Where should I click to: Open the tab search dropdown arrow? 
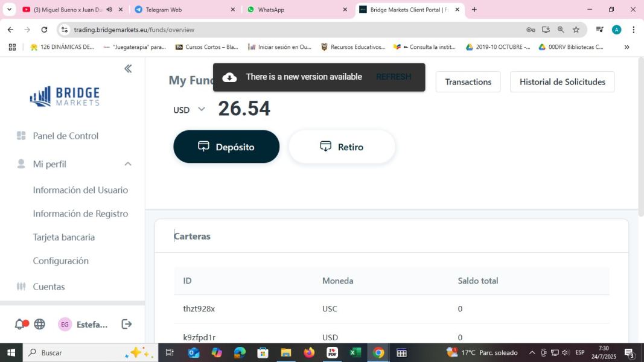(x=9, y=10)
